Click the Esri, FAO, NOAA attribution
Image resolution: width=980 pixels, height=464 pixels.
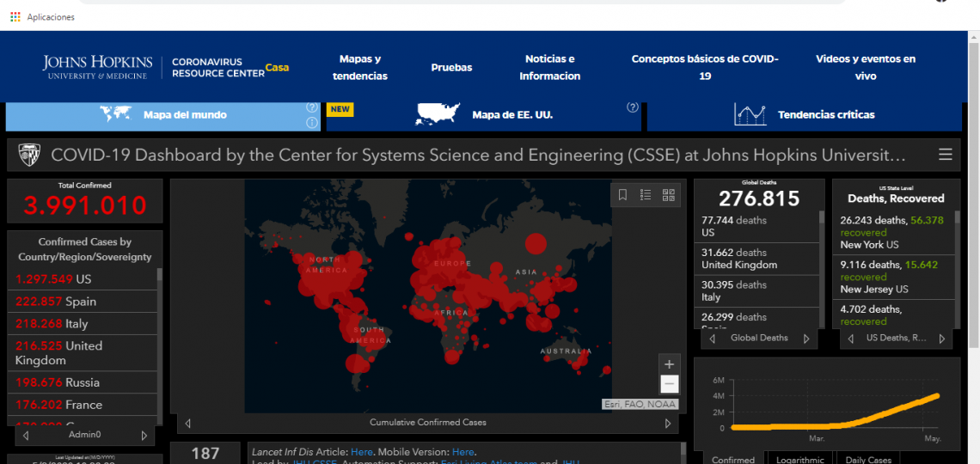tap(640, 404)
